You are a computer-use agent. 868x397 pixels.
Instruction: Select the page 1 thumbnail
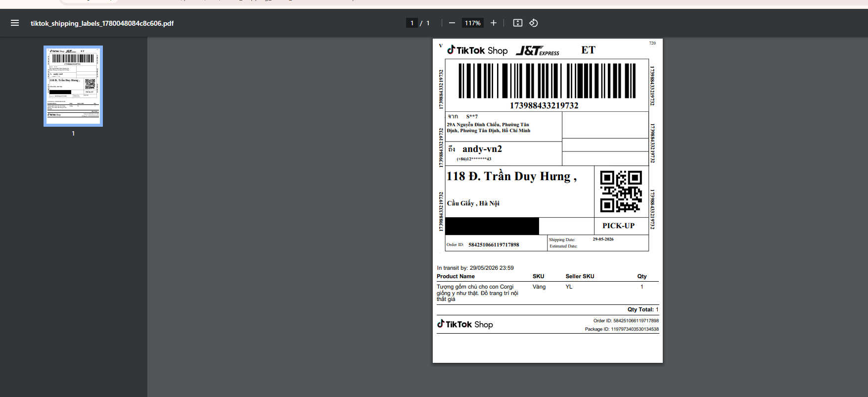pos(73,86)
